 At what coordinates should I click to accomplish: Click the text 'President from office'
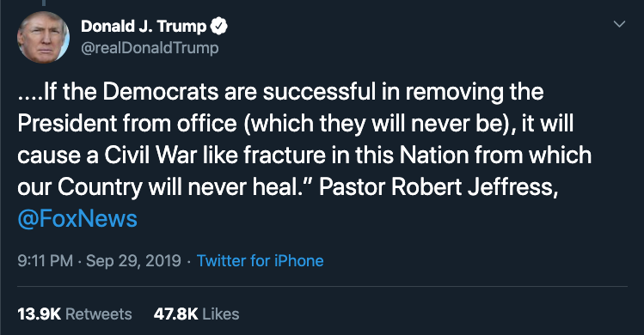(127, 123)
